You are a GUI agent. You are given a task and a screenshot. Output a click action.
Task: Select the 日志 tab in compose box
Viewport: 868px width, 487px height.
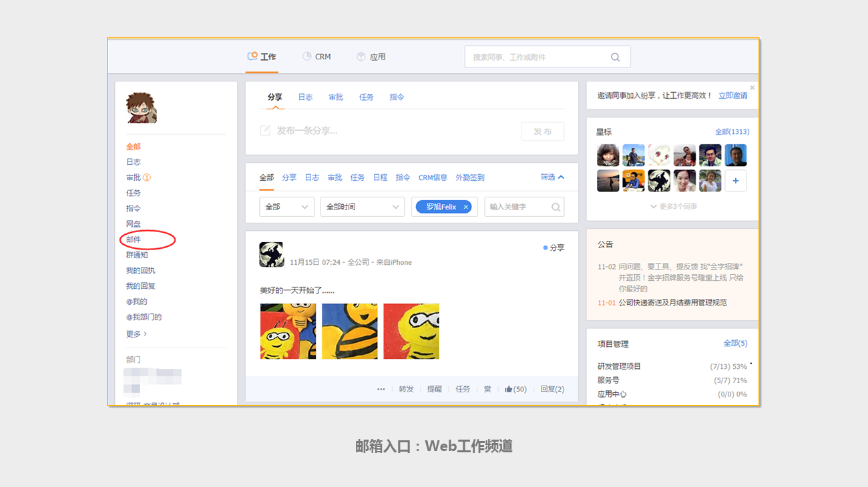point(305,97)
